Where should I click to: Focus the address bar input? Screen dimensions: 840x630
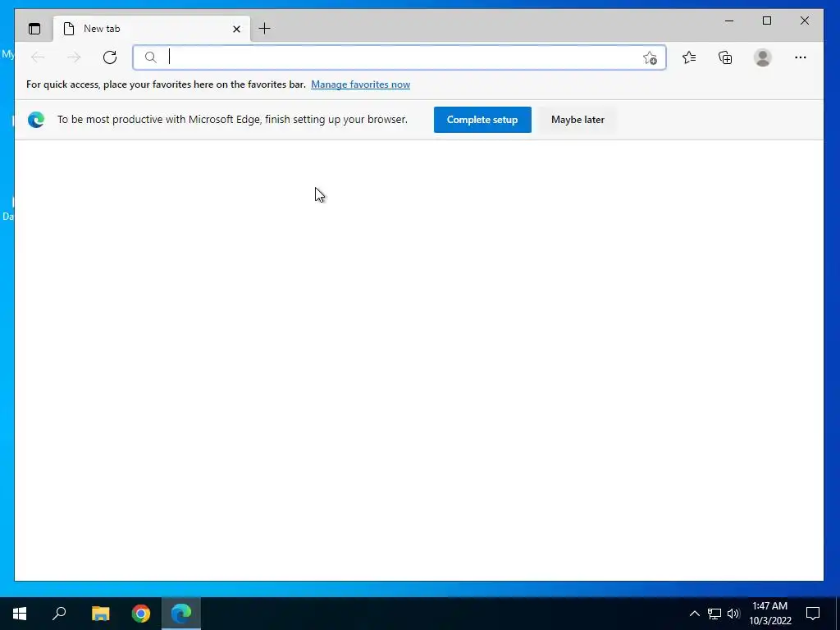point(399,57)
